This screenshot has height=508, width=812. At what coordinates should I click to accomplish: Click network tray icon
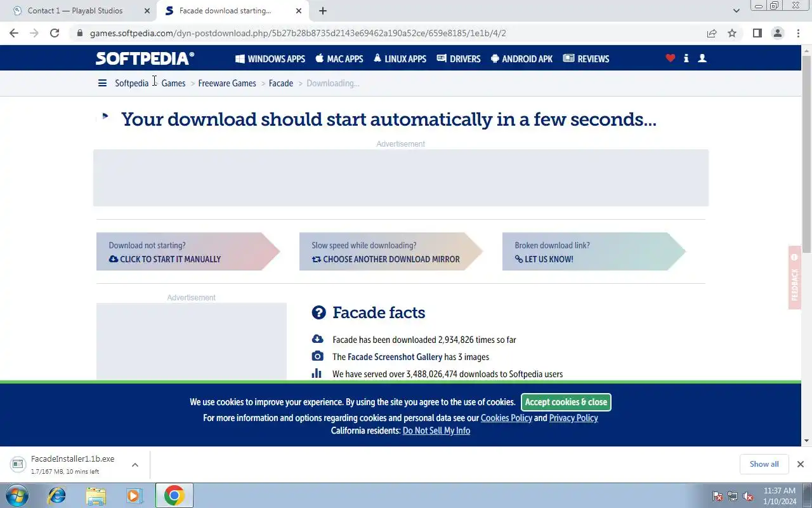point(733,496)
